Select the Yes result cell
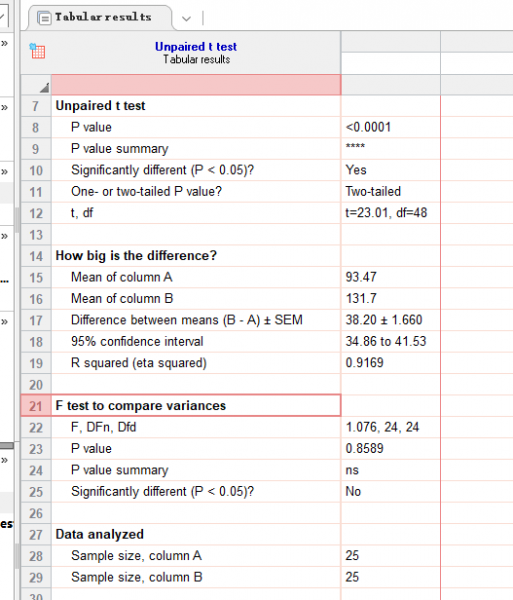 pos(356,170)
